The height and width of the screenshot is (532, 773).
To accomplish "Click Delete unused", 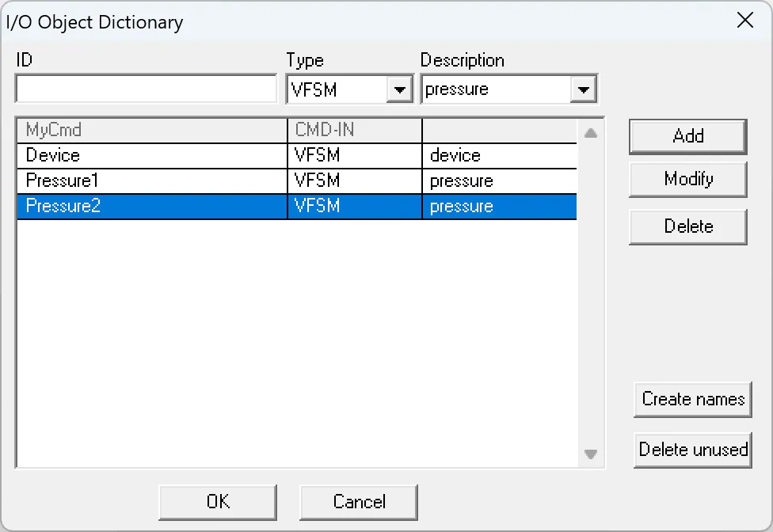I will point(692,450).
